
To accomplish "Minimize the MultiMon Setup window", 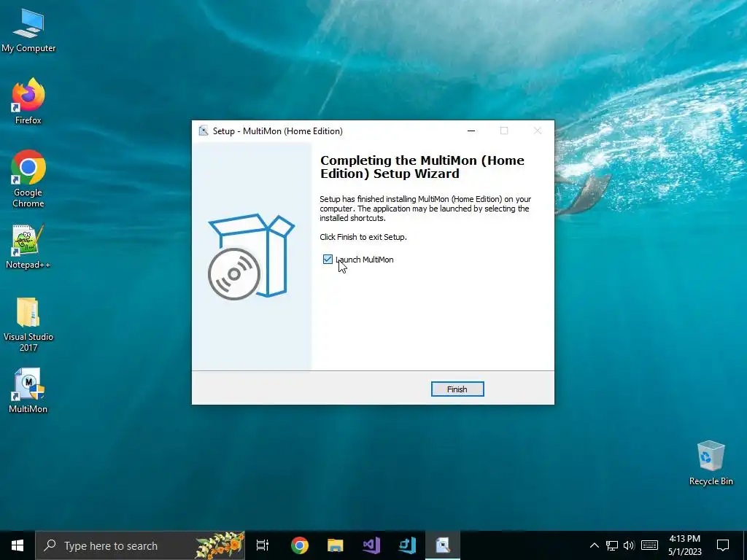I will pos(471,131).
